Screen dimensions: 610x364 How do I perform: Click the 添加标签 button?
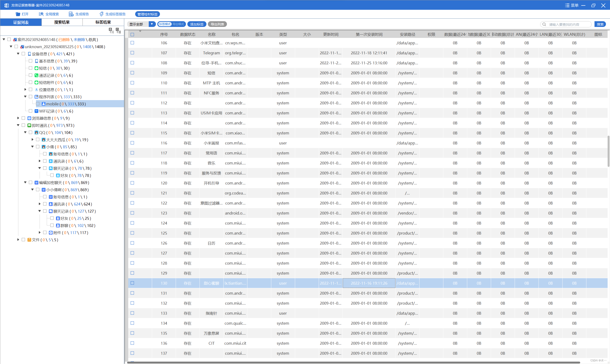[197, 24]
